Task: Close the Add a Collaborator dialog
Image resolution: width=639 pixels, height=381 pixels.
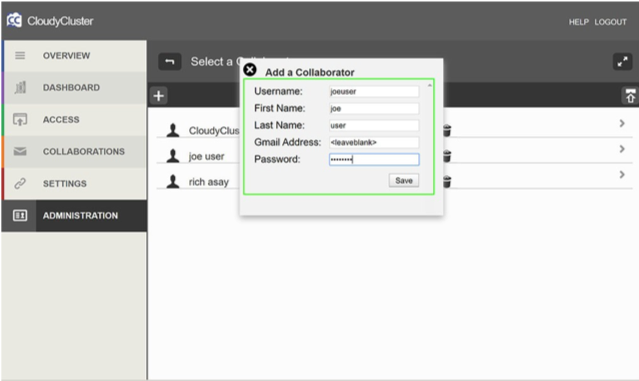Action: (x=250, y=70)
